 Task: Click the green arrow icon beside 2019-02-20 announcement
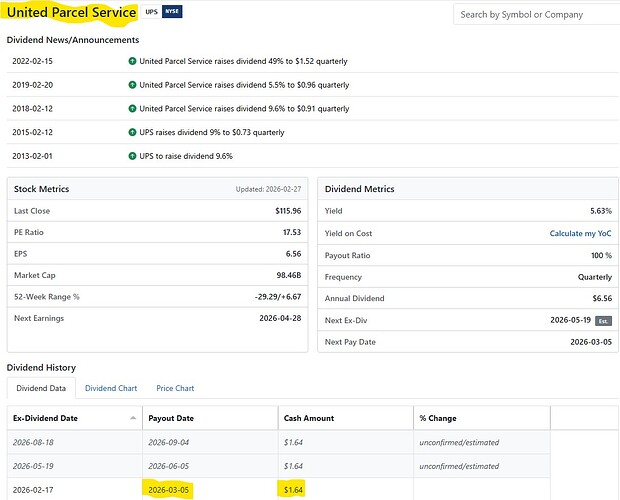point(132,85)
